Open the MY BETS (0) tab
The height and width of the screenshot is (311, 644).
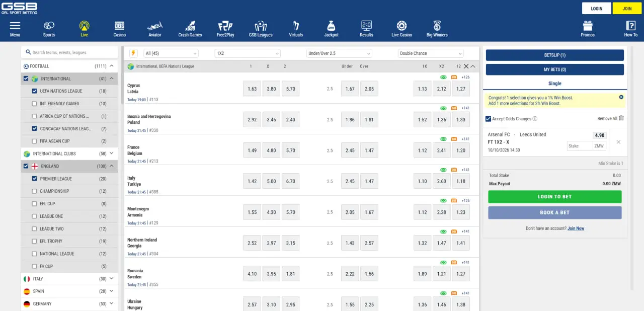pyautogui.click(x=555, y=69)
